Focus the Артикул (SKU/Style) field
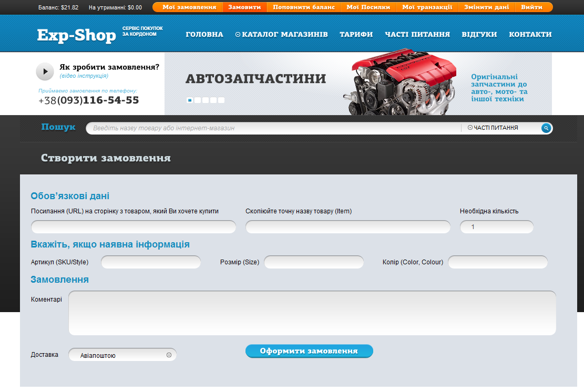 click(x=151, y=262)
